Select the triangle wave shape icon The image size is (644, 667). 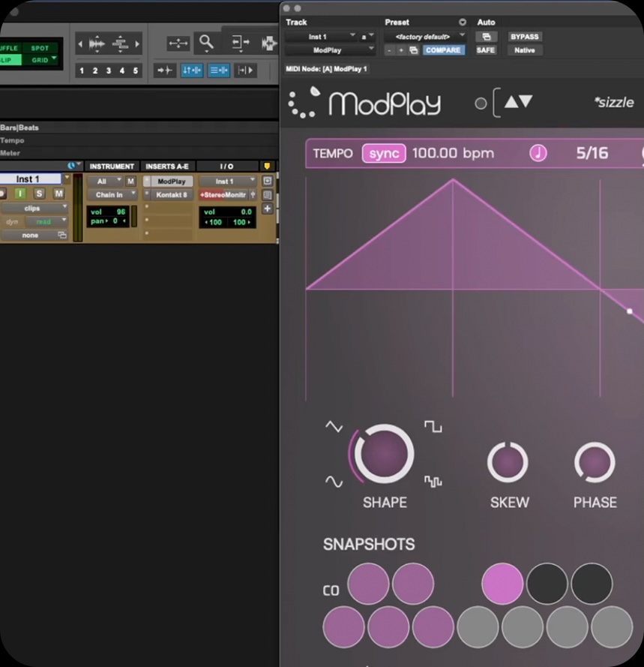click(334, 427)
